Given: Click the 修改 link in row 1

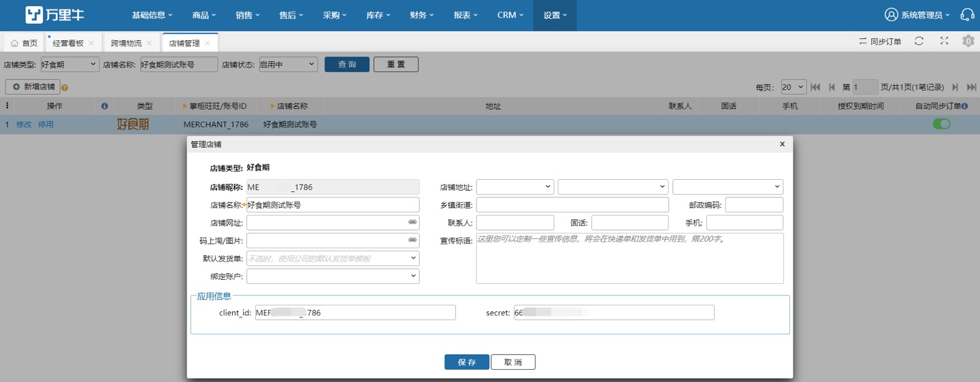Looking at the screenshot, I should pyautogui.click(x=24, y=125).
